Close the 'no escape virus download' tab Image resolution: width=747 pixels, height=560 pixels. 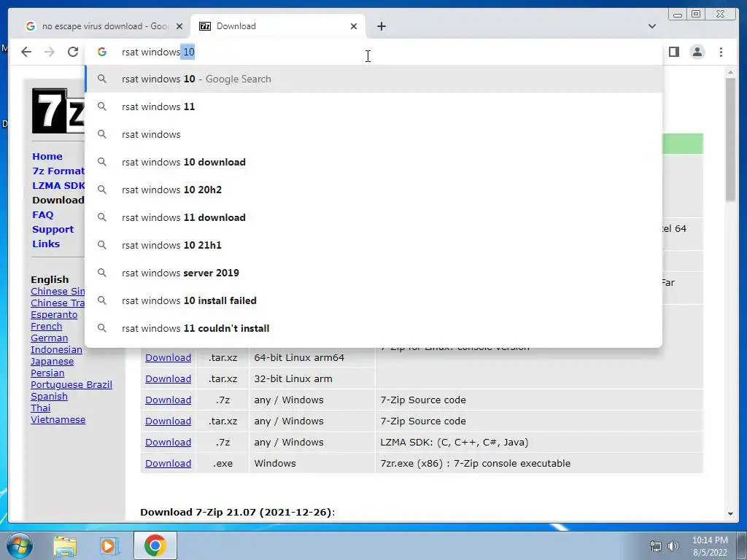tap(179, 26)
